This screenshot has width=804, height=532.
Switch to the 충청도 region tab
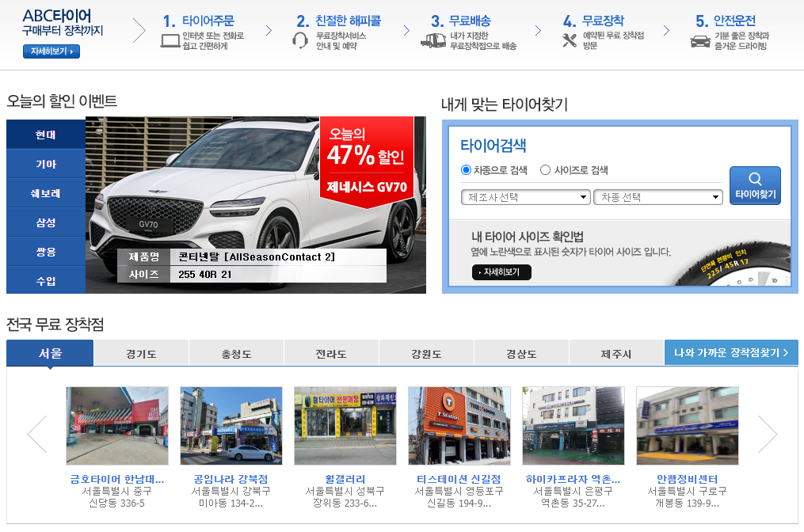(236, 354)
